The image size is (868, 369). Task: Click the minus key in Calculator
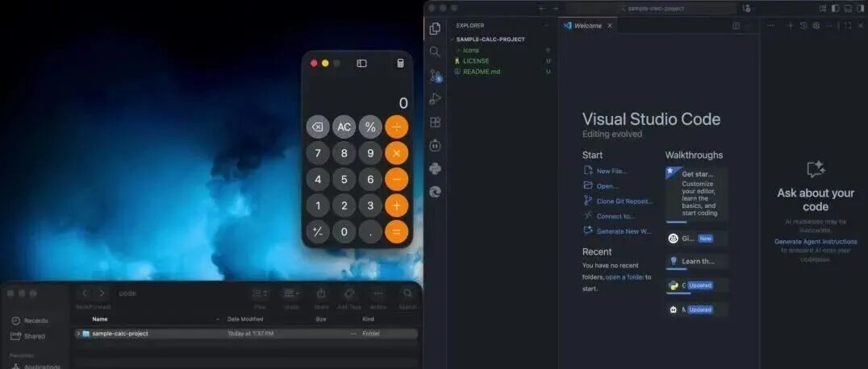coord(396,179)
